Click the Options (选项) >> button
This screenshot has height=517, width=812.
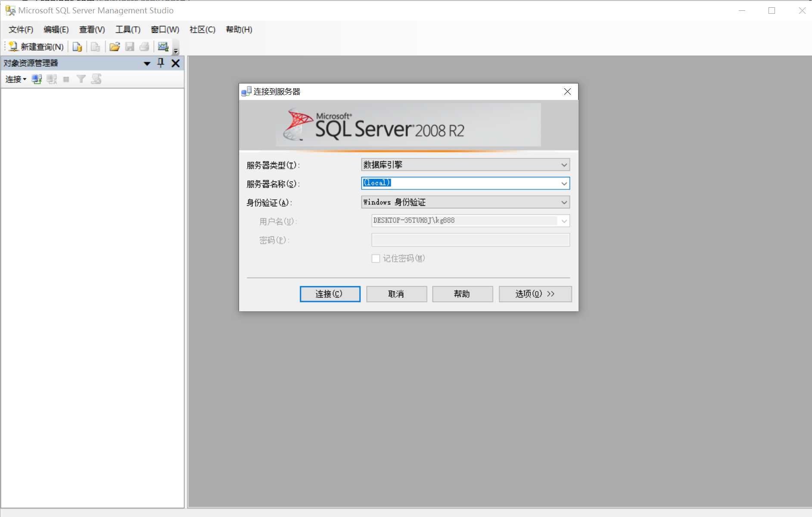point(535,294)
